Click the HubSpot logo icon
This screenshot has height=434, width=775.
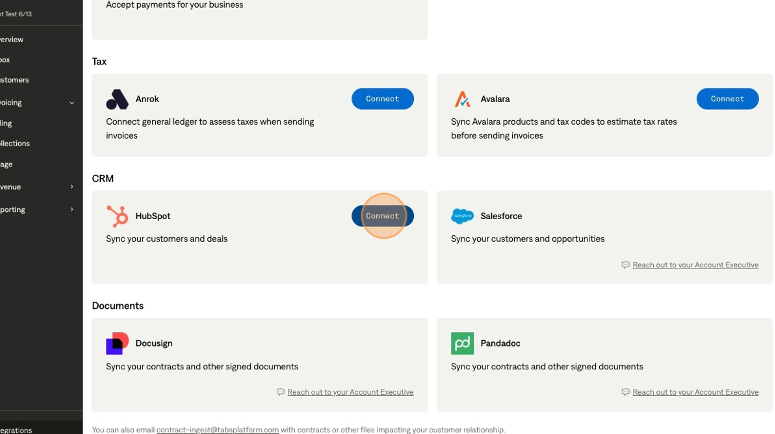pyautogui.click(x=117, y=216)
